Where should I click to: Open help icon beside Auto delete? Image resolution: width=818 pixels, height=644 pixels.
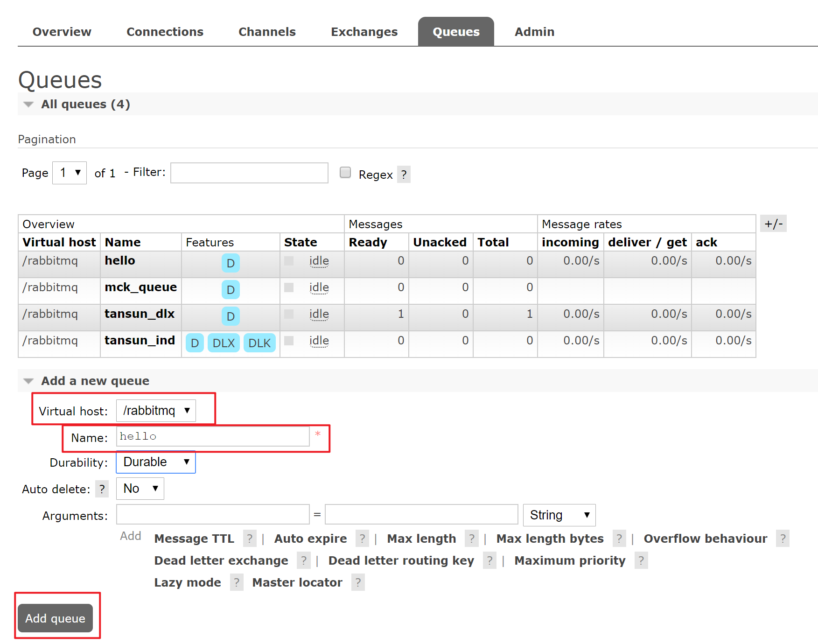(x=102, y=489)
